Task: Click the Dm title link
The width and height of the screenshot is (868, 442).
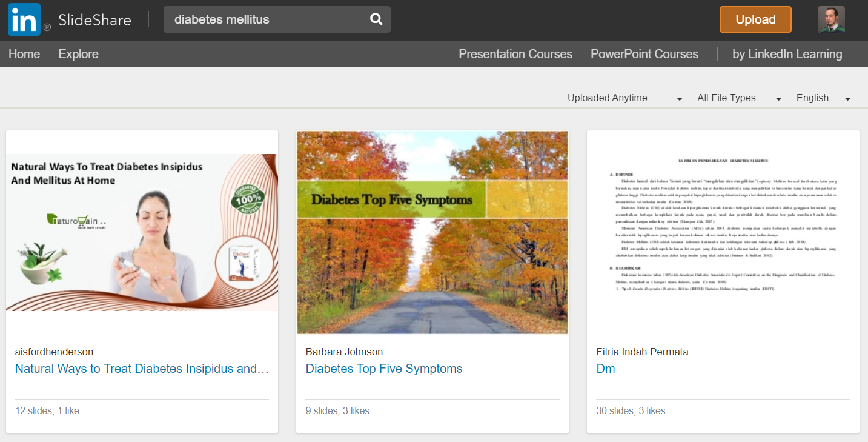Action: click(605, 369)
